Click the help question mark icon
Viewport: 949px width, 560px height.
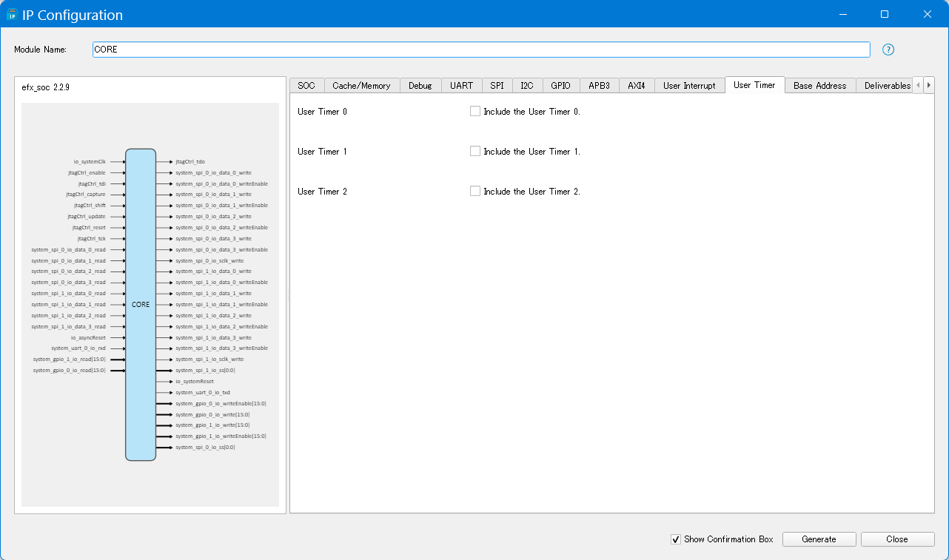point(888,50)
